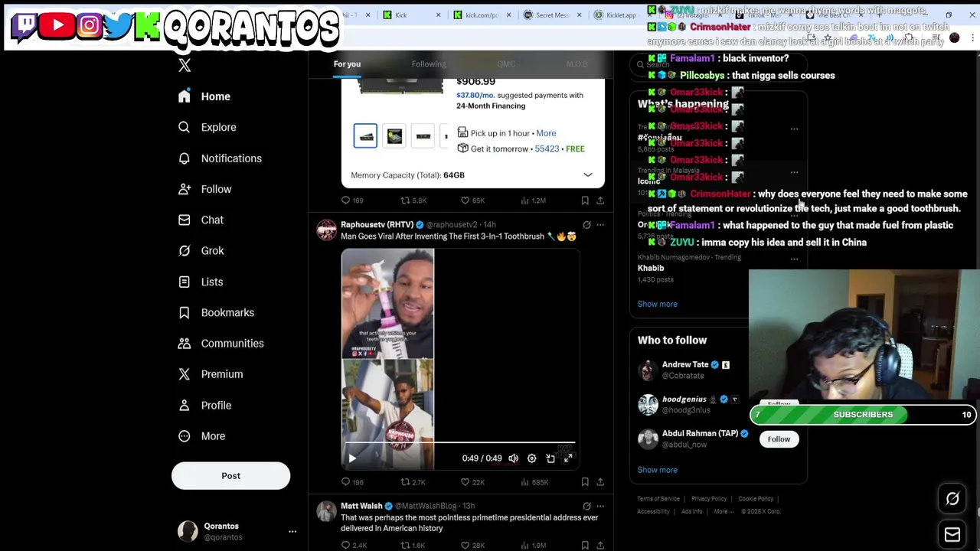Open Profile in the sidebar
980x551 pixels.
pyautogui.click(x=204, y=405)
